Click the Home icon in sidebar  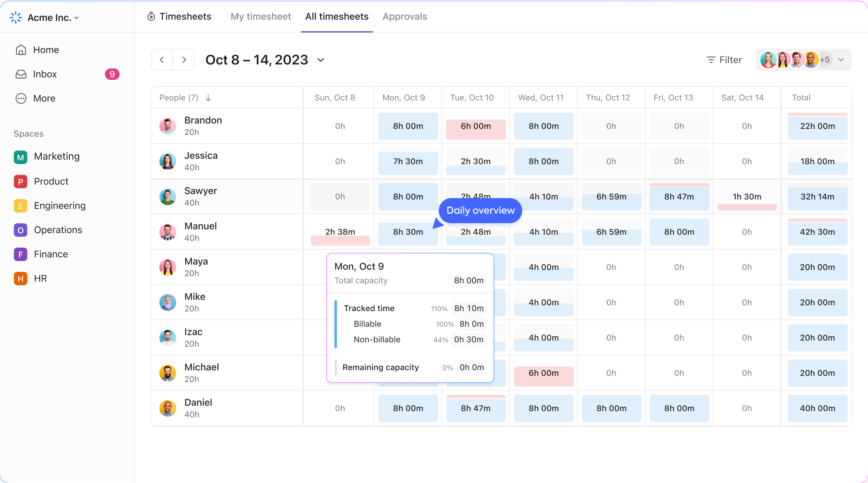coord(21,50)
